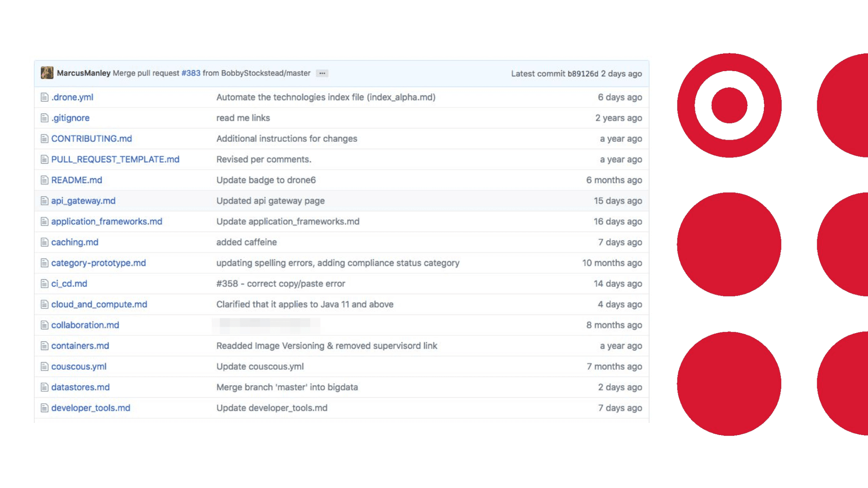Viewport: 868px width, 488px height.
Task: Click '8 months ago' timestamp for collaboration.md
Action: click(x=614, y=325)
